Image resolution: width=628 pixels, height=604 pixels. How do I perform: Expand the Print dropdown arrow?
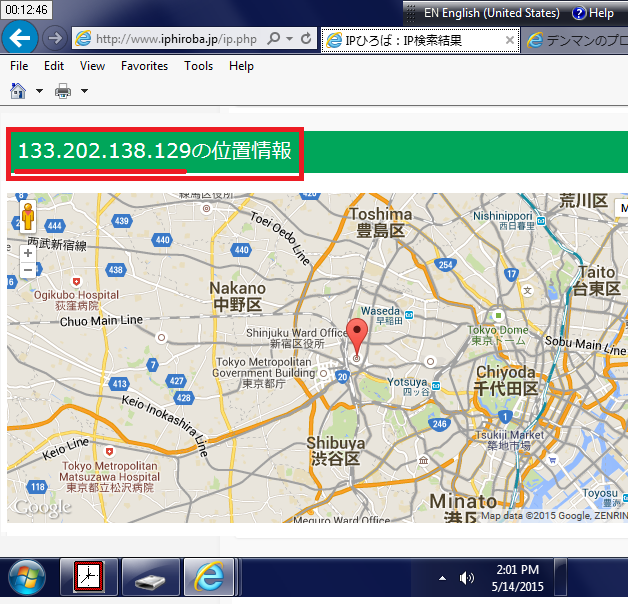point(84,91)
